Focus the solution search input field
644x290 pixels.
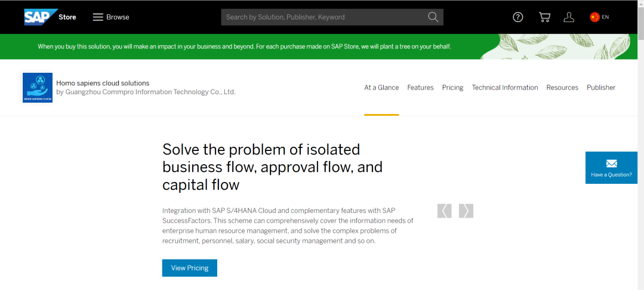point(322,17)
